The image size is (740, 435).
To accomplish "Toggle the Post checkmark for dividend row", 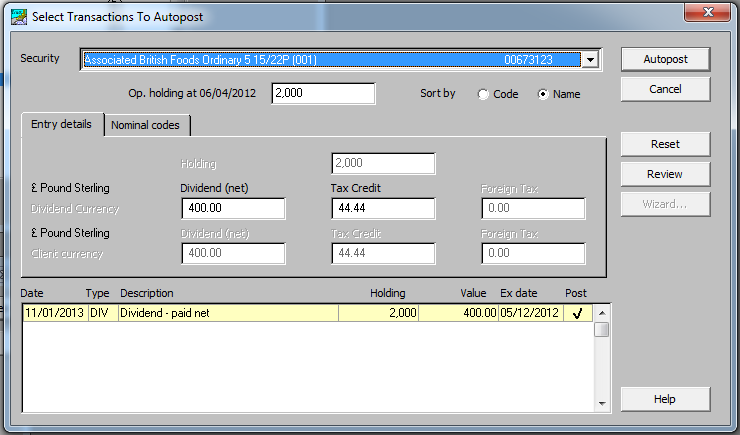I will coord(577,313).
